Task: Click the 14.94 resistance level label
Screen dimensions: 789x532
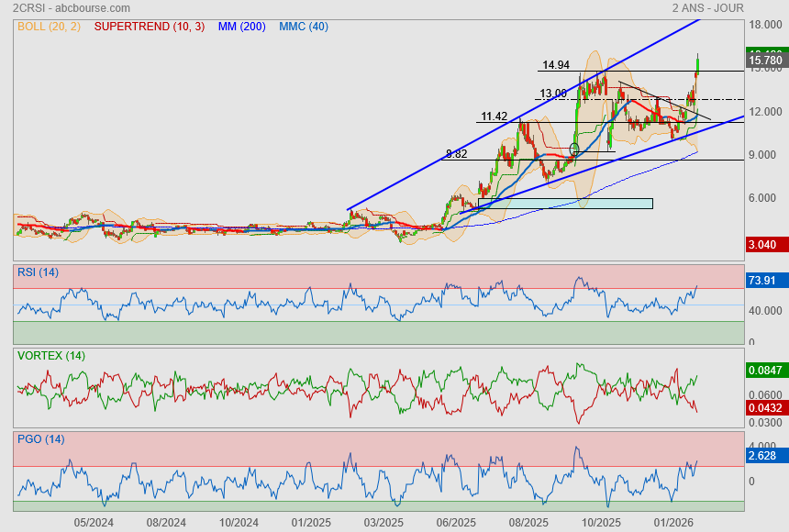Action: pyautogui.click(x=556, y=65)
